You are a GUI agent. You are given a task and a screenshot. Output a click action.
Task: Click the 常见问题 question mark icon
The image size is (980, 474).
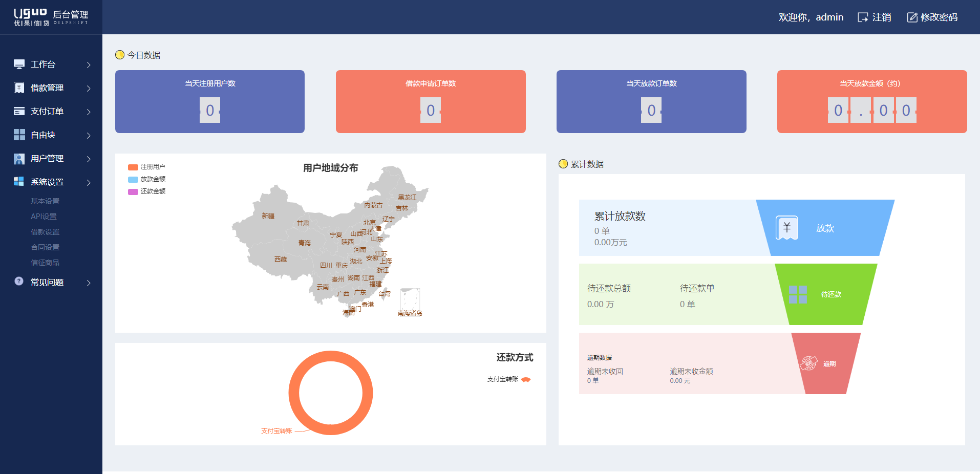coord(19,282)
